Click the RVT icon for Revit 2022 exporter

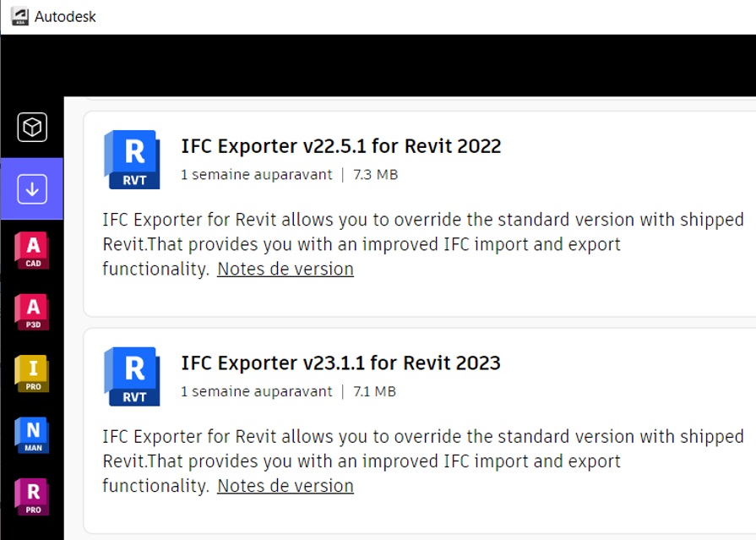tap(132, 159)
